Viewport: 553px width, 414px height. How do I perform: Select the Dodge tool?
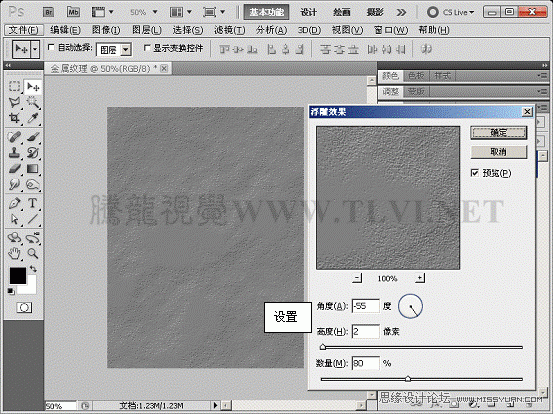click(x=33, y=184)
